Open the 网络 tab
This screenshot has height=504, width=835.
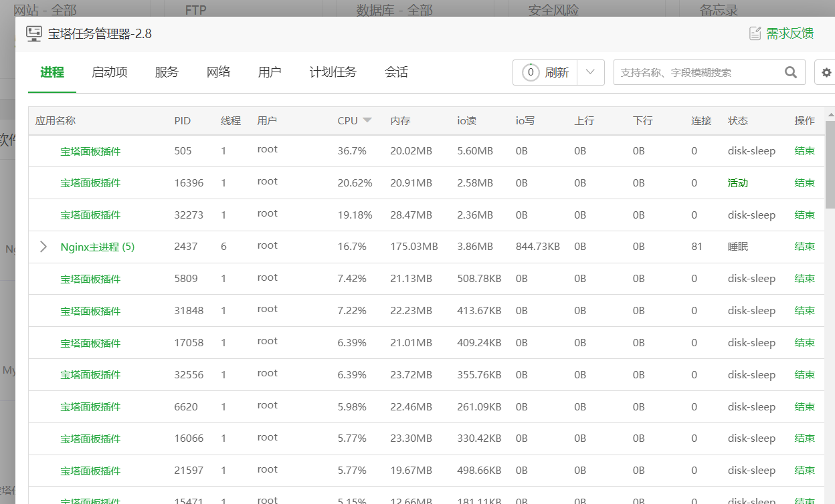coord(218,72)
